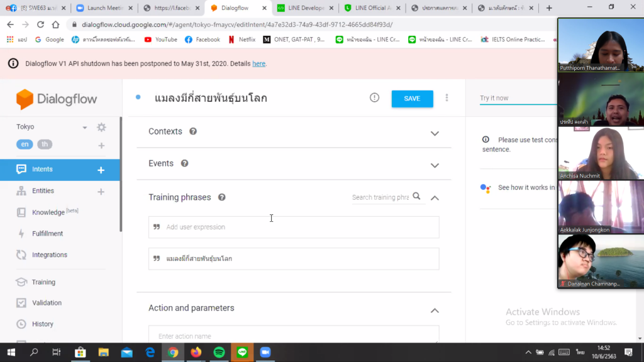The image size is (644, 362).
Task: Click plus icon next to Entities
Action: click(101, 191)
